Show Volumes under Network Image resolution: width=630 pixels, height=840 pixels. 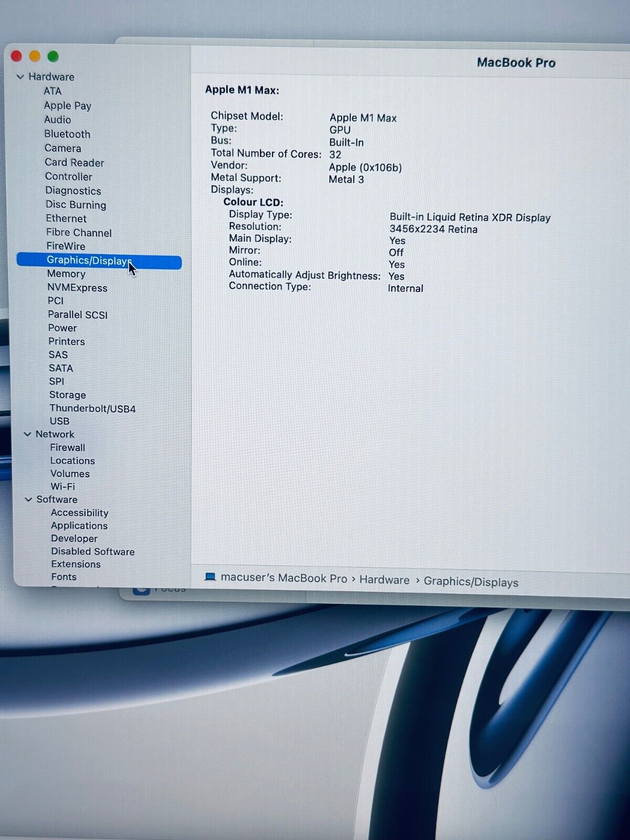[x=70, y=474]
